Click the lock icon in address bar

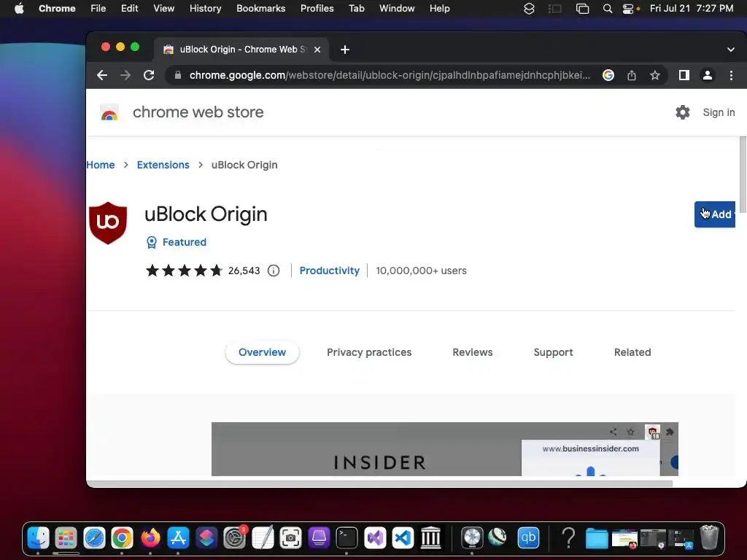click(178, 75)
